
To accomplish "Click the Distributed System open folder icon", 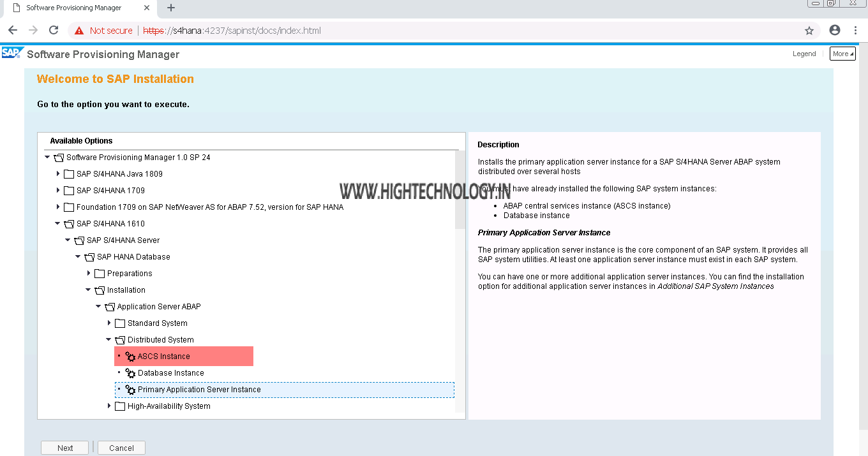I will pos(120,340).
